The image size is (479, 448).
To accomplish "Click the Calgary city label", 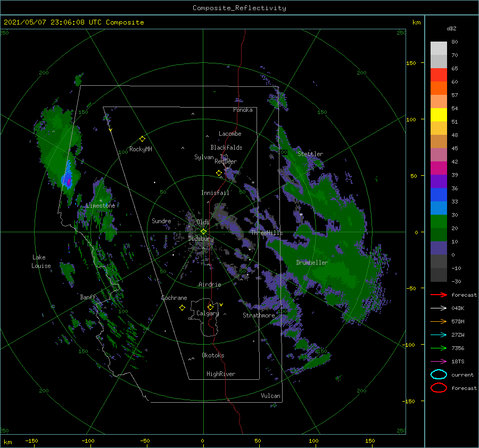I will tap(208, 313).
